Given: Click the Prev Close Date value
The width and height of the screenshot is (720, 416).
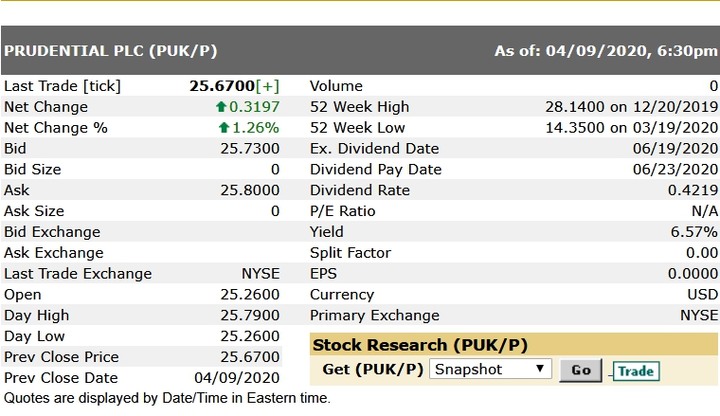Looking at the screenshot, I should 237,378.
